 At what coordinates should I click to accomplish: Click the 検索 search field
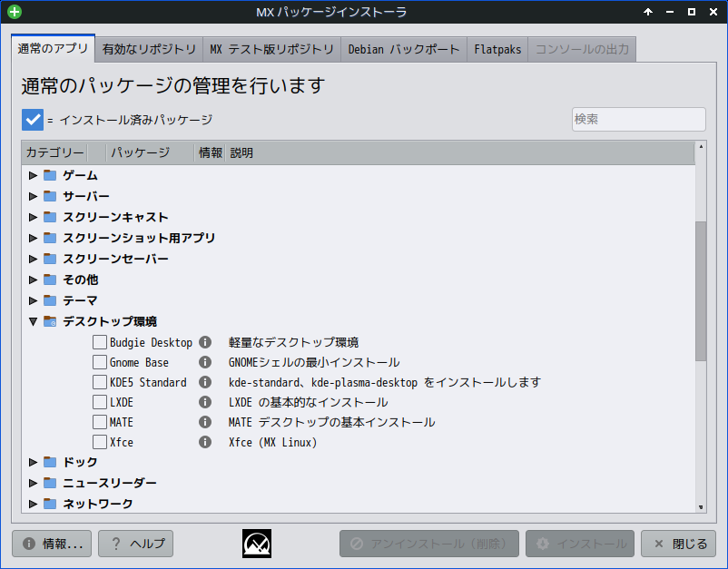[x=639, y=119]
